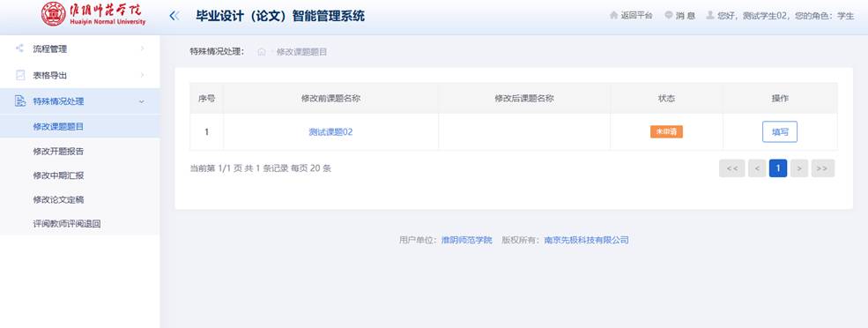Click the 修改后课题名称 column header
Viewport: 868px width, 328px height.
524,98
